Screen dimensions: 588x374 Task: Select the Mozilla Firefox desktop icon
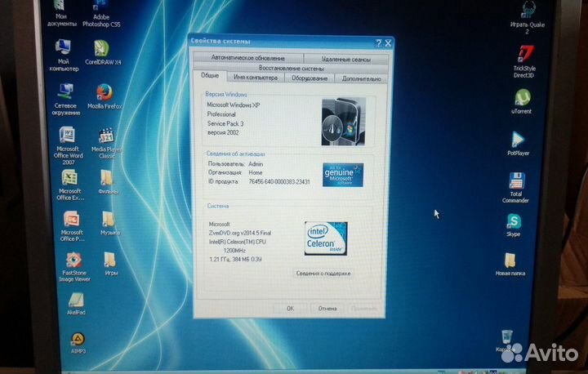click(x=104, y=92)
